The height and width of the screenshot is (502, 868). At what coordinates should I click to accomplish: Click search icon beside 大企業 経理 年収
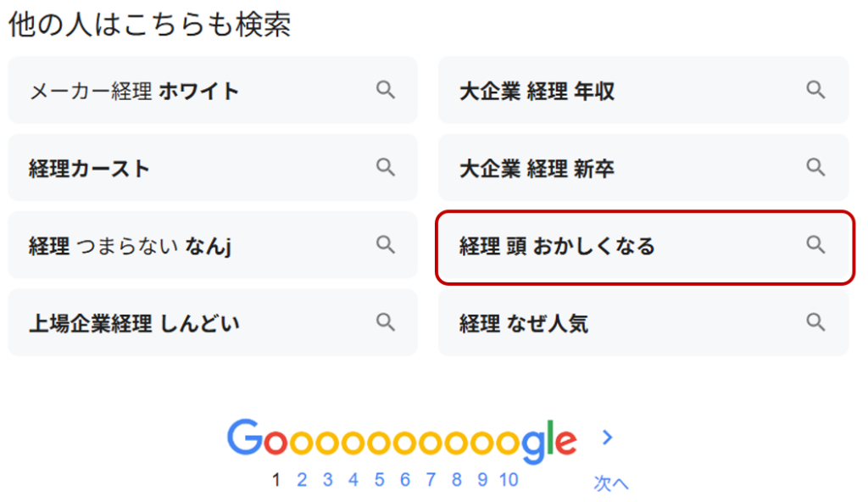[x=815, y=90]
